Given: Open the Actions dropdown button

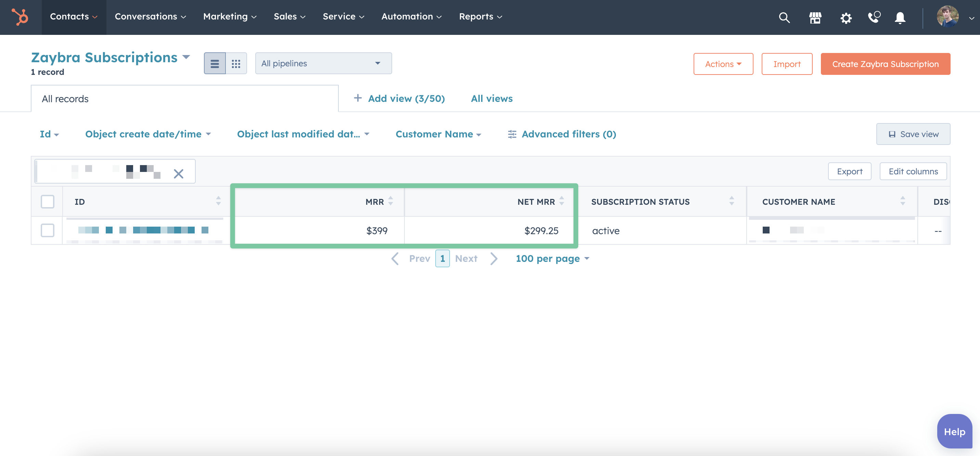Looking at the screenshot, I should click(723, 64).
